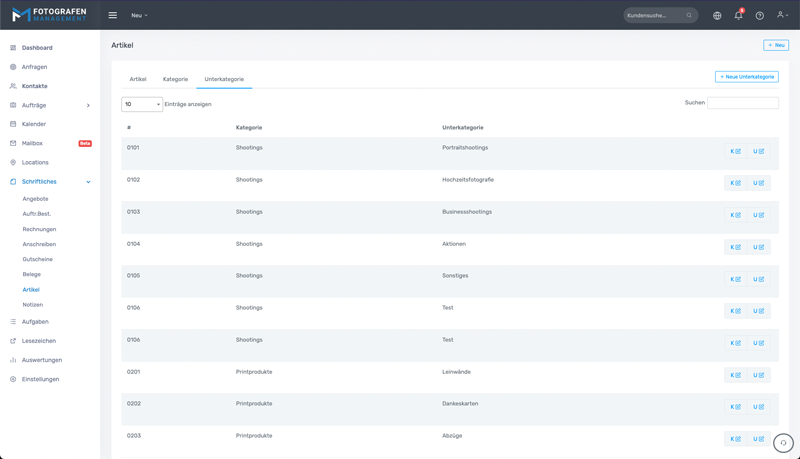
Task: Click the U edit icon for Hochzeitsfotografie
Action: click(758, 183)
